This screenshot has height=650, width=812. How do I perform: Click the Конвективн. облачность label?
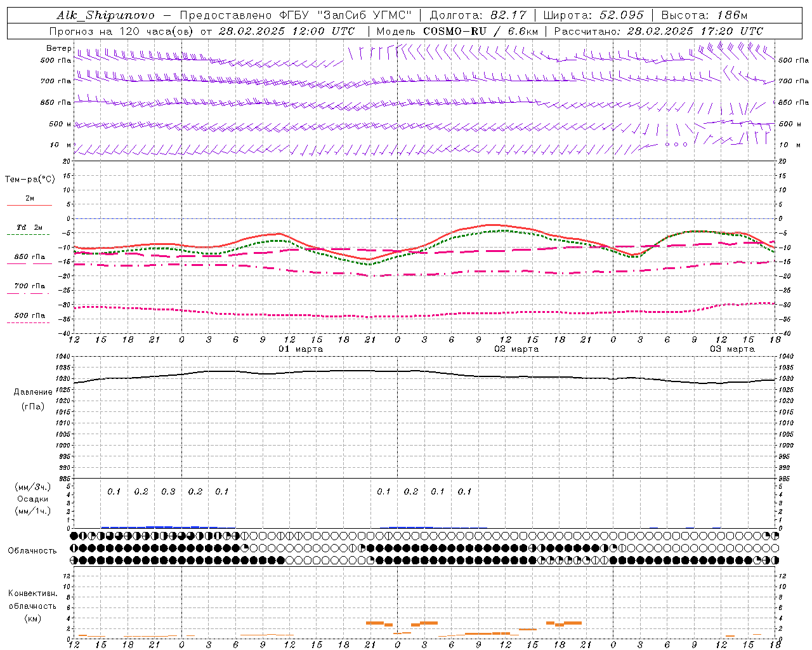(32, 606)
